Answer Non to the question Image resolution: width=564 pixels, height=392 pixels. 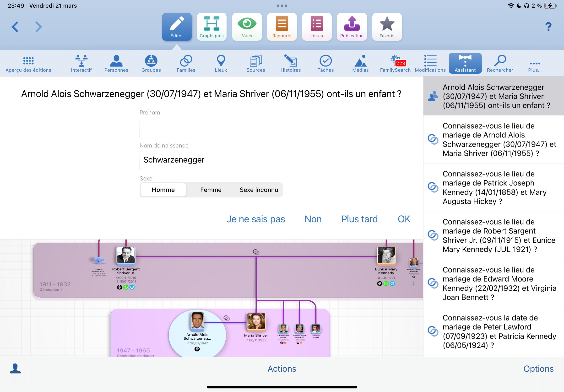[x=313, y=219]
